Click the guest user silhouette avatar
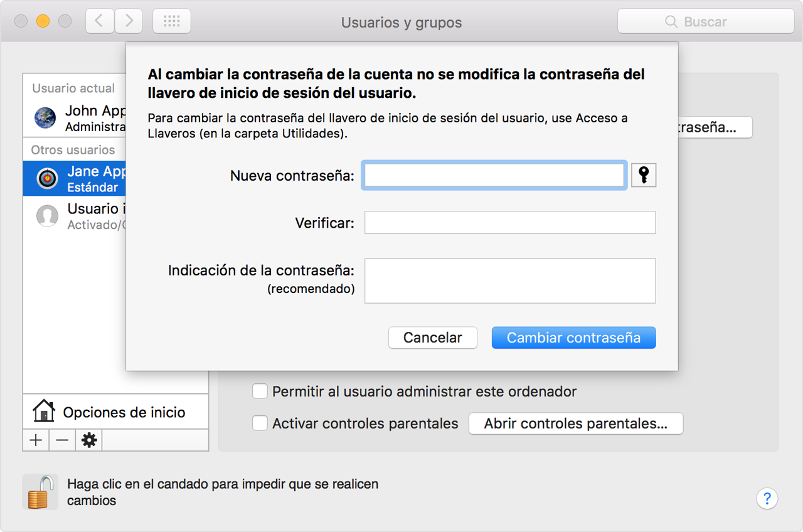The width and height of the screenshot is (803, 532). click(x=48, y=216)
